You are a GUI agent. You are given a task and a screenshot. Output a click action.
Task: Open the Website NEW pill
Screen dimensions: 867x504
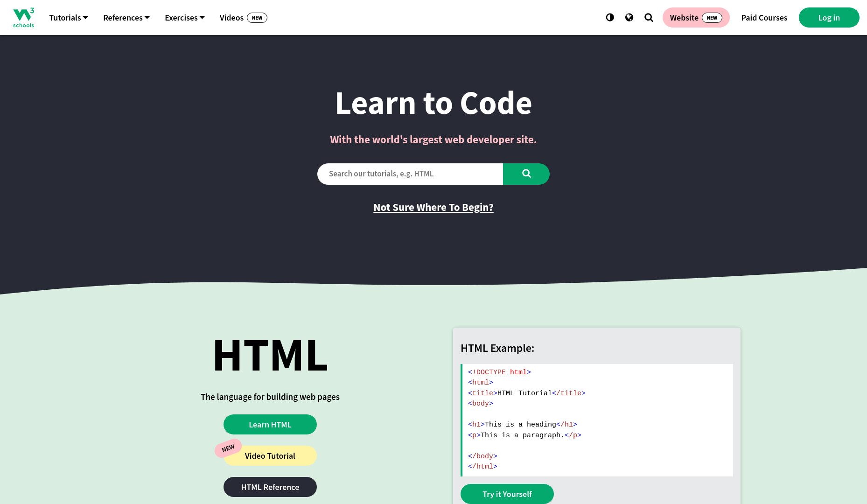click(696, 18)
